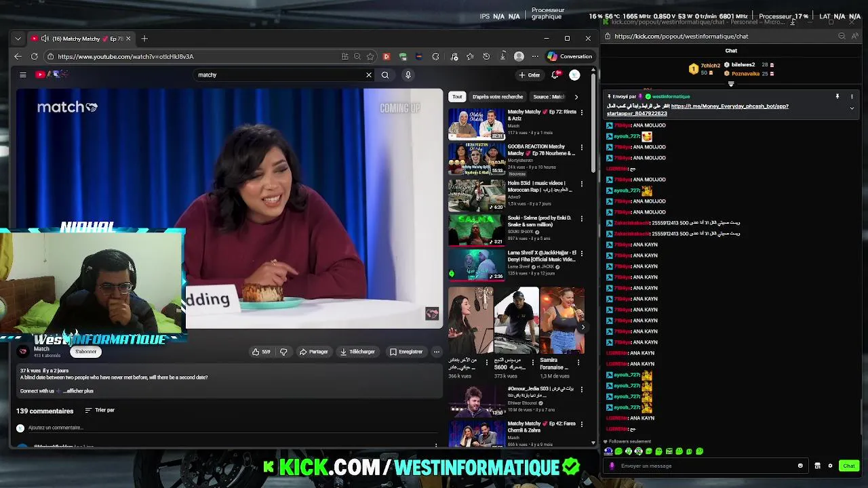Image resolution: width=868 pixels, height=488 pixels.
Task: Select the Tout filter chip
Action: pos(457,97)
